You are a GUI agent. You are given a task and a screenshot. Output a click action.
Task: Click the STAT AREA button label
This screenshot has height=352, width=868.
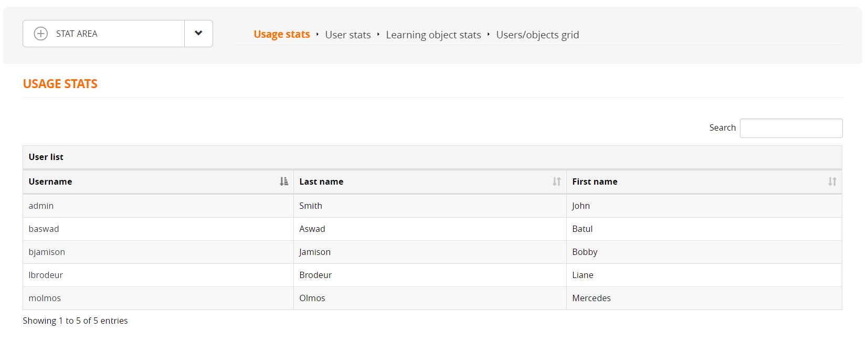(x=77, y=34)
